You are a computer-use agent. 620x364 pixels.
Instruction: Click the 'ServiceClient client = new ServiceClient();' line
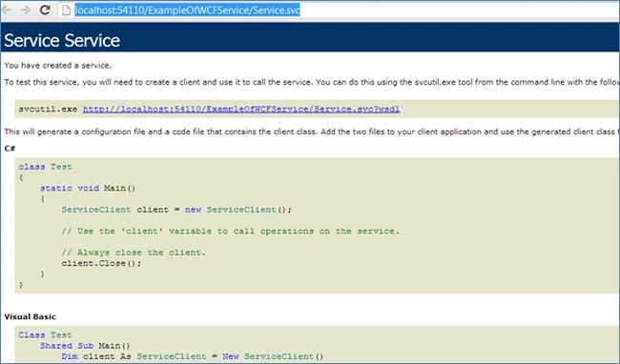(x=176, y=210)
